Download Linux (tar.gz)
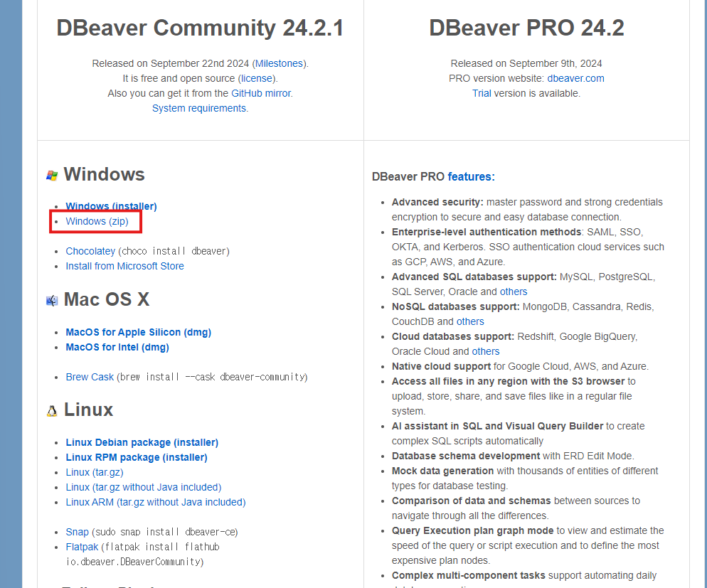 tap(95, 472)
